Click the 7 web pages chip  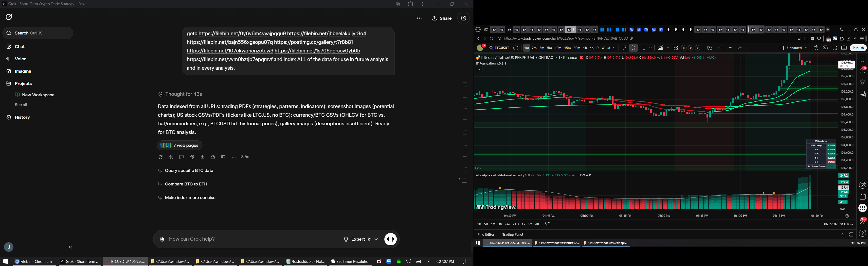[180, 146]
